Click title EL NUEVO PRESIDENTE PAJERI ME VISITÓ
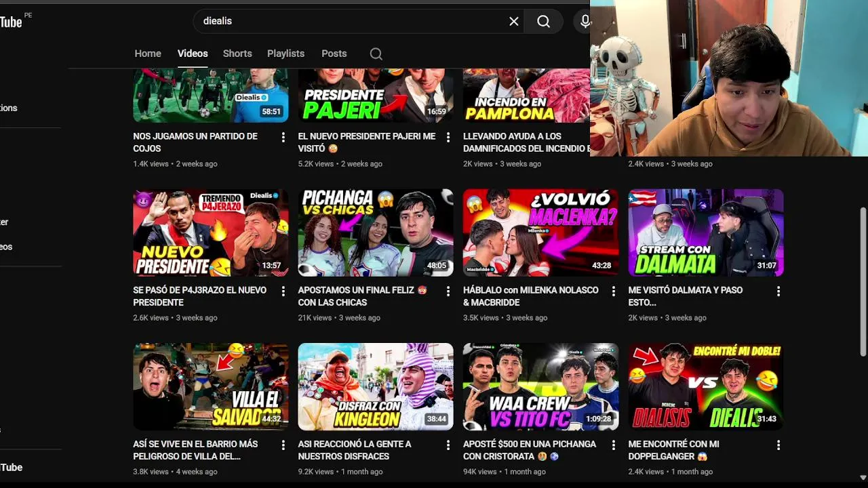 (x=367, y=142)
